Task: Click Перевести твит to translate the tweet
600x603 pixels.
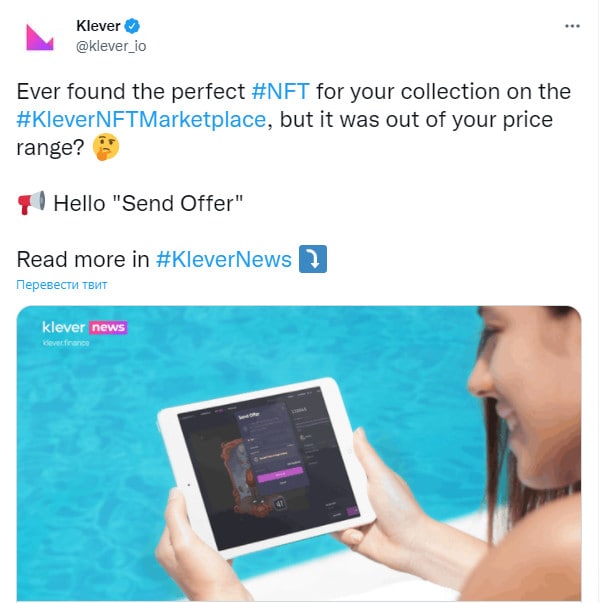Action: (x=62, y=285)
